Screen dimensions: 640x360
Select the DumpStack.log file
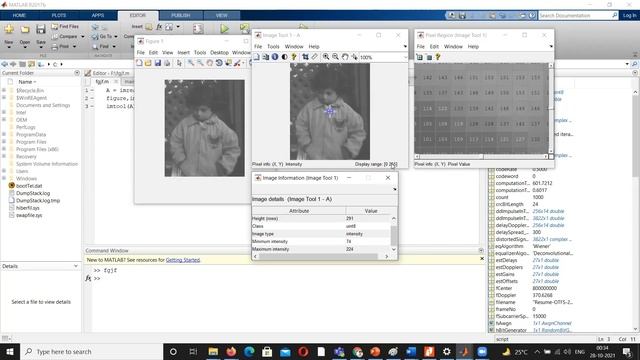point(33,193)
